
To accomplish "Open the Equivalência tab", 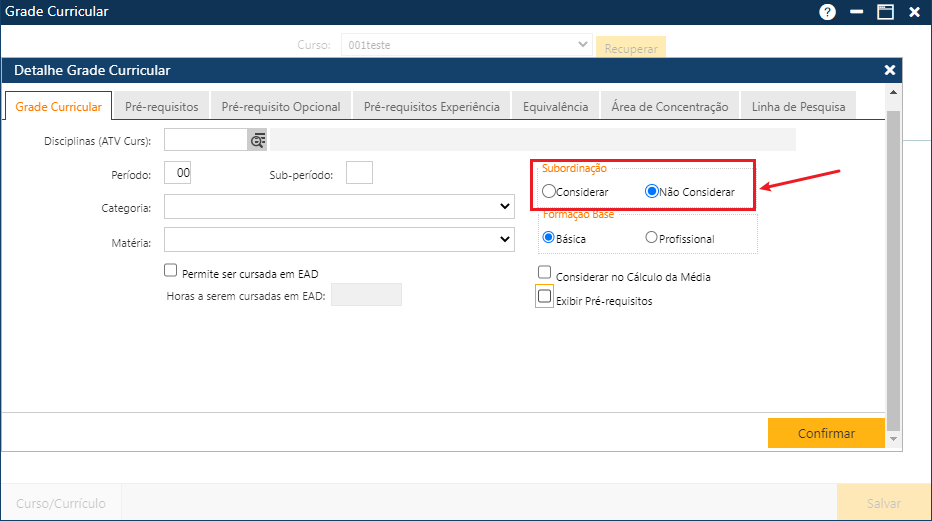I will pyautogui.click(x=556, y=107).
